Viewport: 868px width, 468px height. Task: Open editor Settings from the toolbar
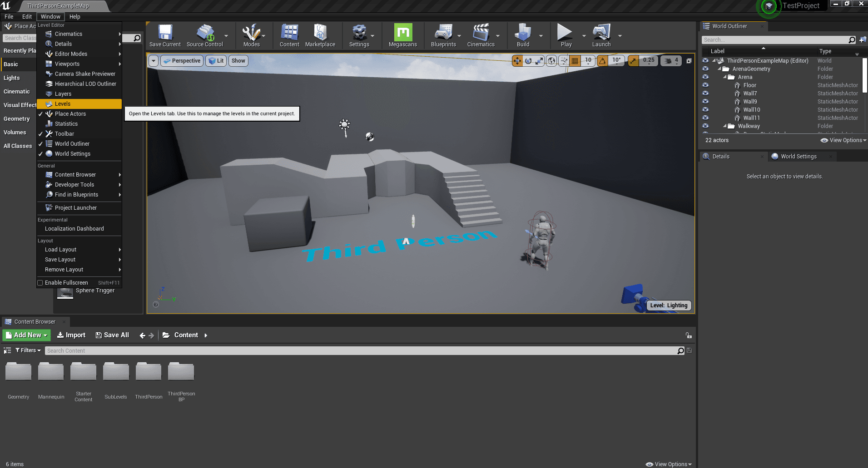pyautogui.click(x=359, y=35)
